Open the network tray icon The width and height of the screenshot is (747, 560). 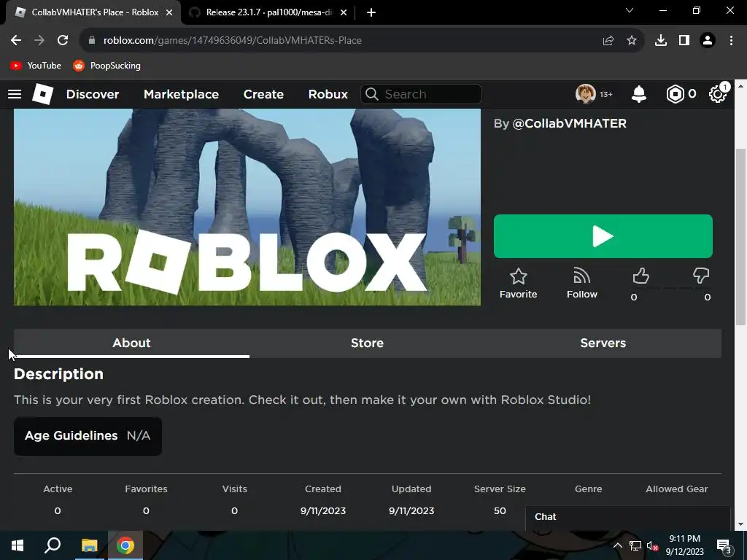point(635,545)
